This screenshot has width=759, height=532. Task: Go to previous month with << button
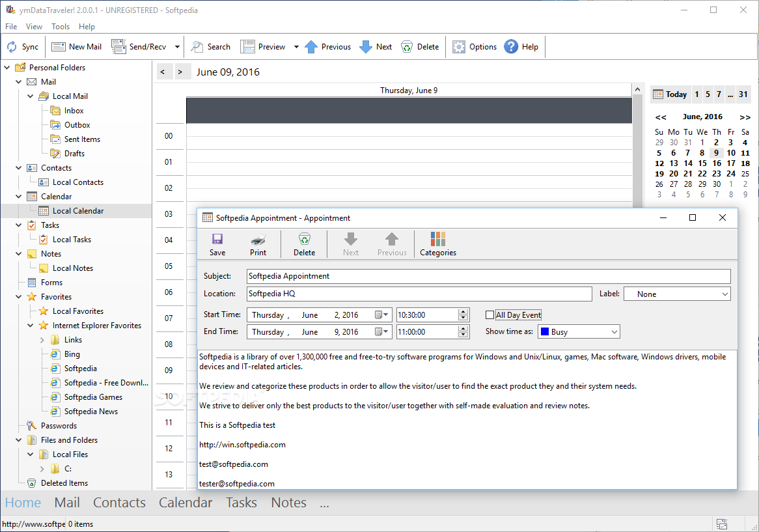pos(661,117)
